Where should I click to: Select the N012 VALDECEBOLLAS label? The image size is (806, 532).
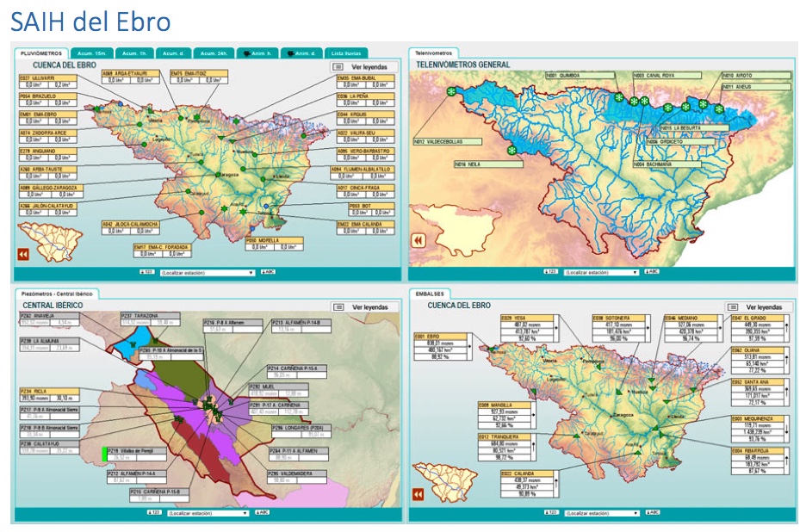coord(448,142)
